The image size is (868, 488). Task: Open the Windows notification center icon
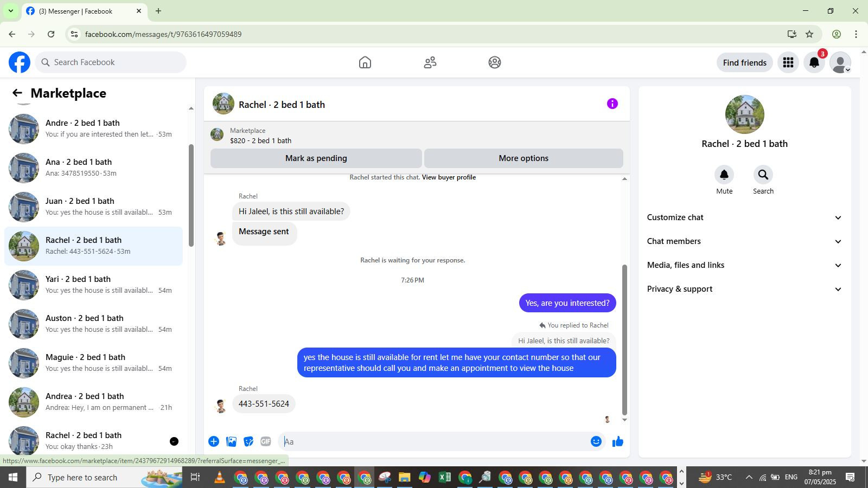pyautogui.click(x=850, y=477)
